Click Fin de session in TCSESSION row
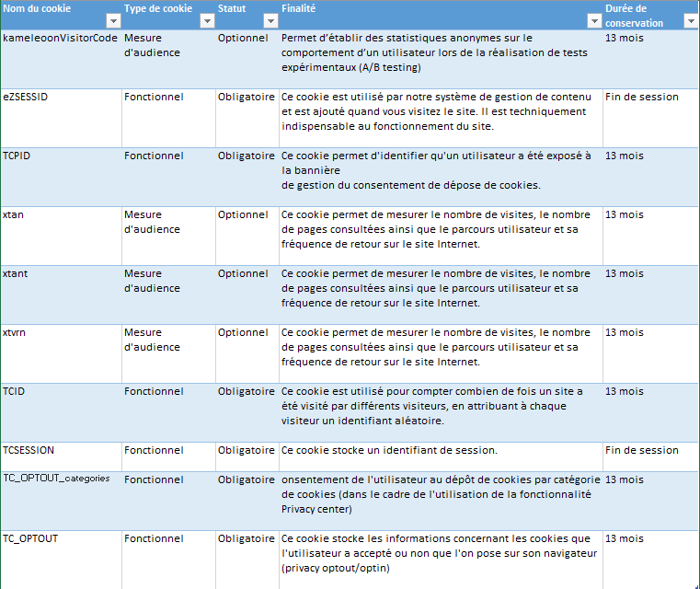700x589 pixels. [651, 456]
